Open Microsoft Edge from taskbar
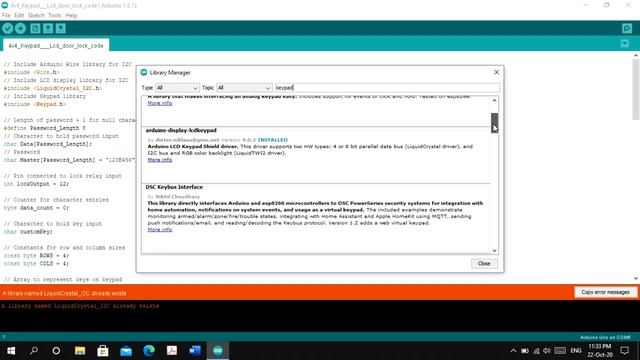Screen dimensions: 640x360 [149, 351]
